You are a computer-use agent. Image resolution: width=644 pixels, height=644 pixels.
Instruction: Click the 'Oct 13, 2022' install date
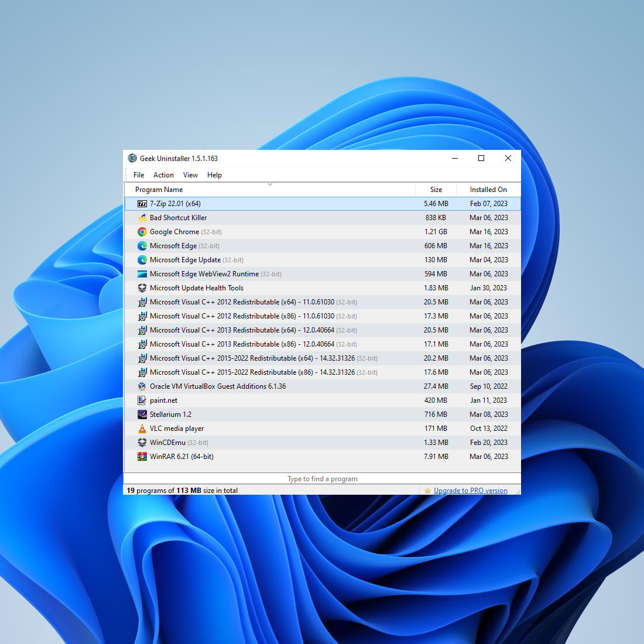coord(489,429)
